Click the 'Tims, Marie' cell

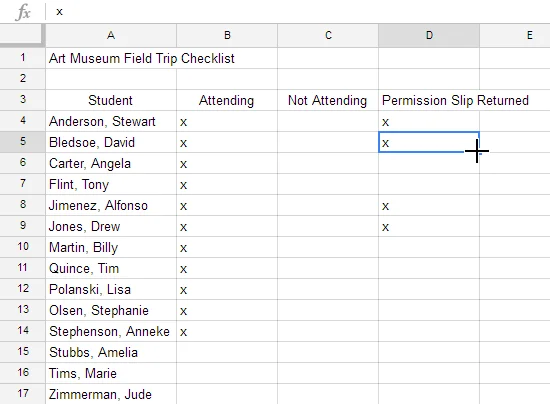click(x=111, y=373)
